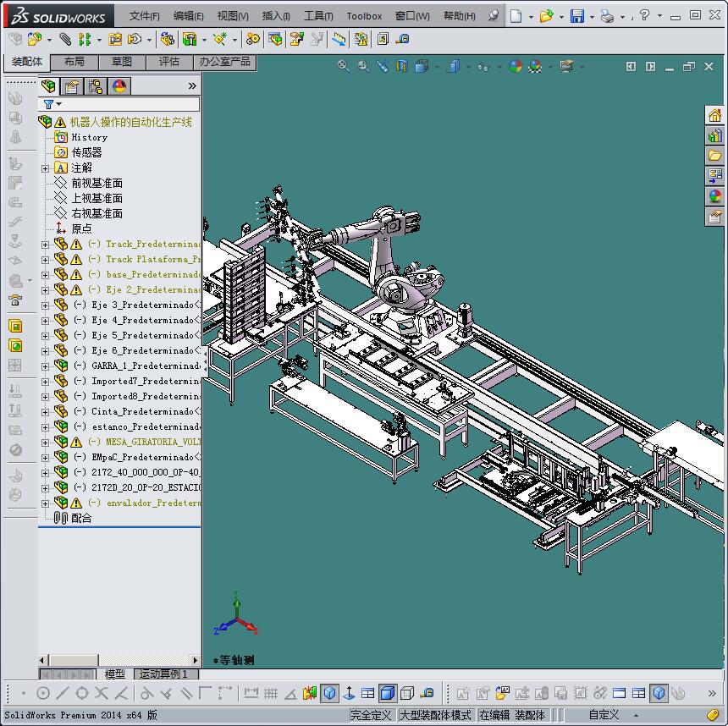Open the SolidWorks Resources home icon

click(x=715, y=115)
